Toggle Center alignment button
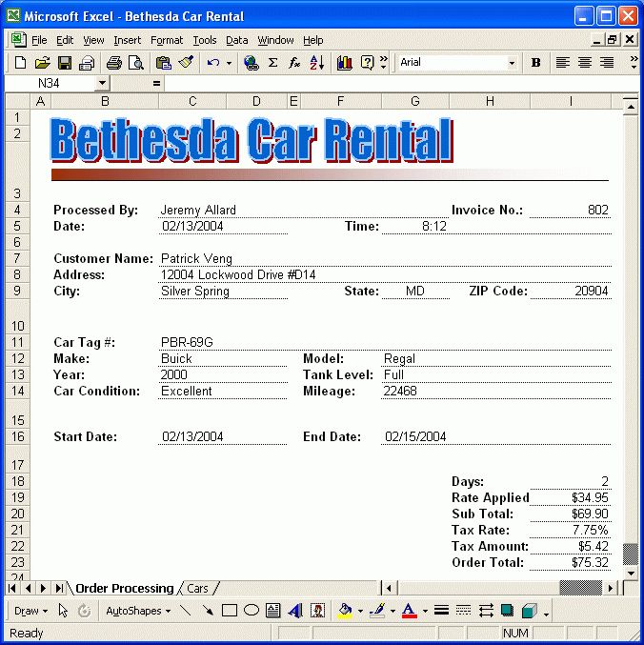 pos(585,63)
